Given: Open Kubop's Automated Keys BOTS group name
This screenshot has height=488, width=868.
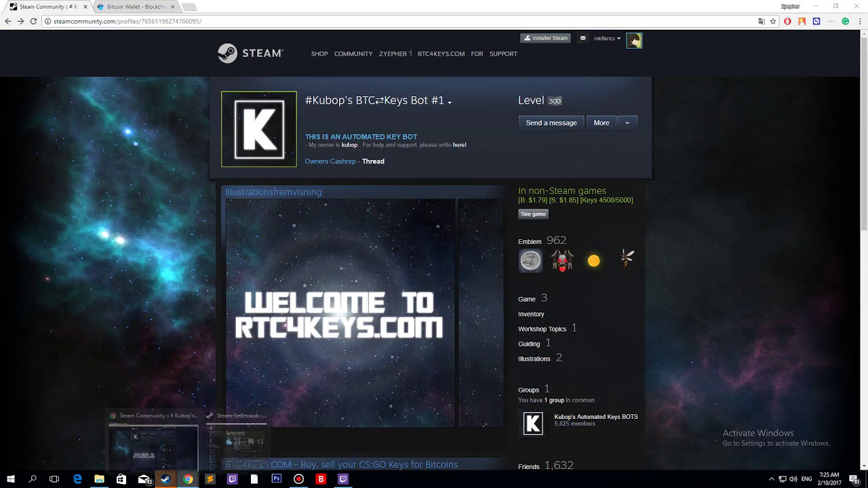Looking at the screenshot, I should click(x=596, y=417).
